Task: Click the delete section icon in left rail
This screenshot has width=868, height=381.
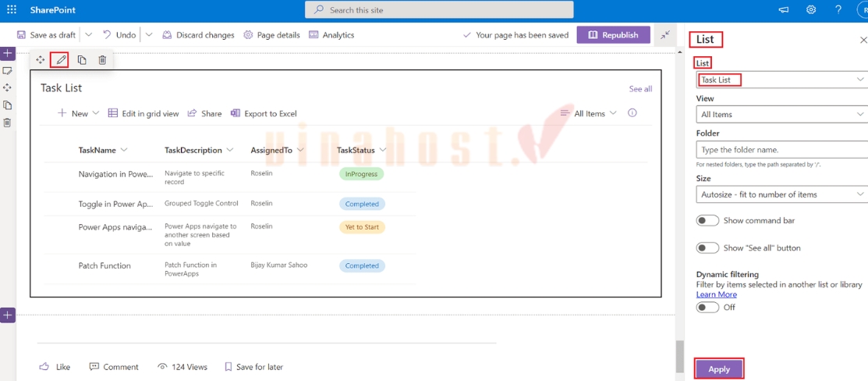Action: [7, 123]
